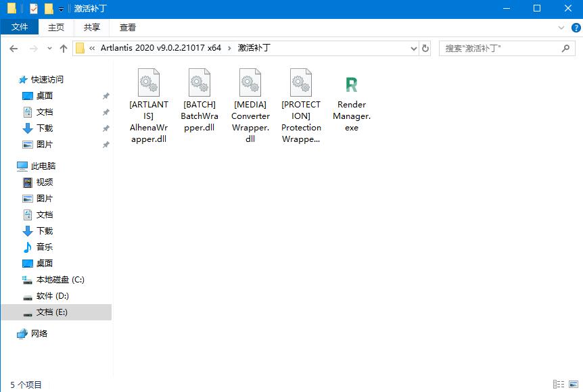Open the customize quick access toolbar dropdown
Image resolution: width=583 pixels, height=392 pixels.
(61, 9)
